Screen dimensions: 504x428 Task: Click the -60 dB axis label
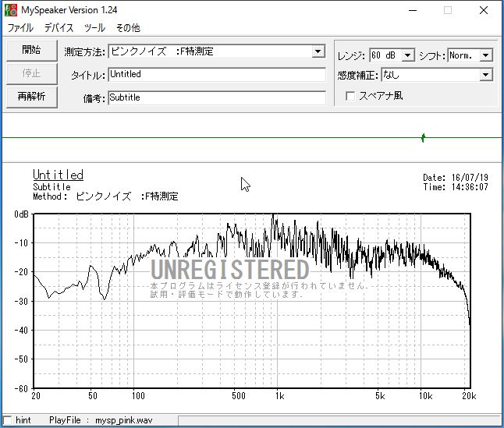(21, 388)
